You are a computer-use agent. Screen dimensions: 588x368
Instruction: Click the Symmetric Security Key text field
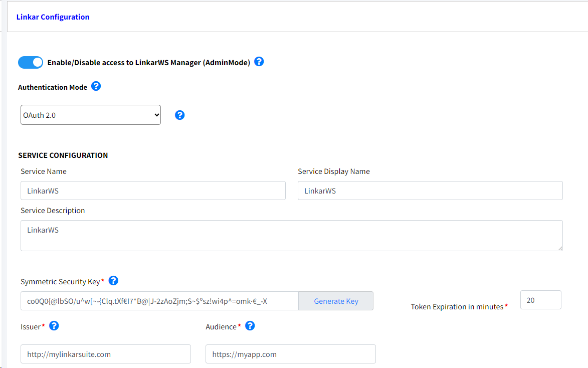coord(159,301)
